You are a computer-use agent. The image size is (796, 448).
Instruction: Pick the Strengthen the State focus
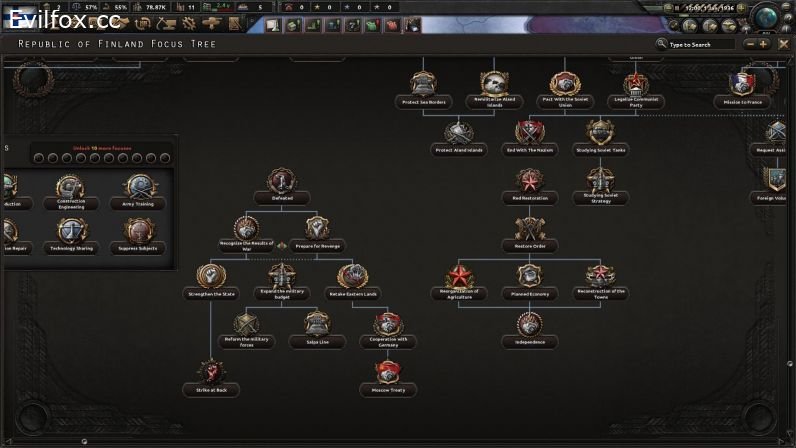[211, 277]
